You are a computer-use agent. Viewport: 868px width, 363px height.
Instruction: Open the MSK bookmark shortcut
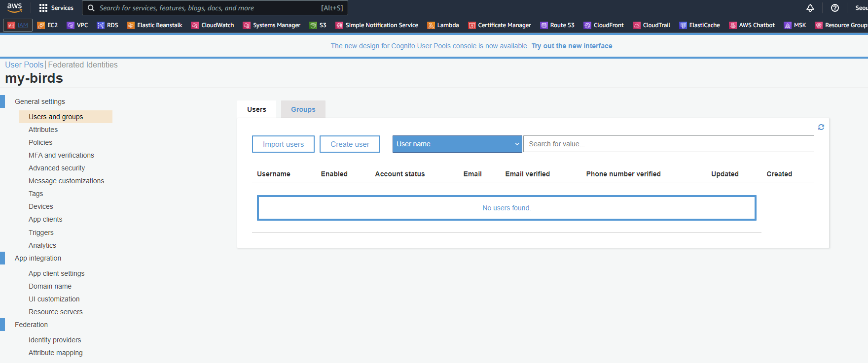click(x=795, y=25)
